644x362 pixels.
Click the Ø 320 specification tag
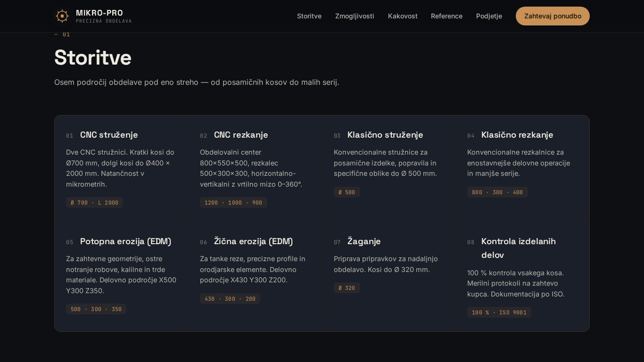(x=347, y=288)
